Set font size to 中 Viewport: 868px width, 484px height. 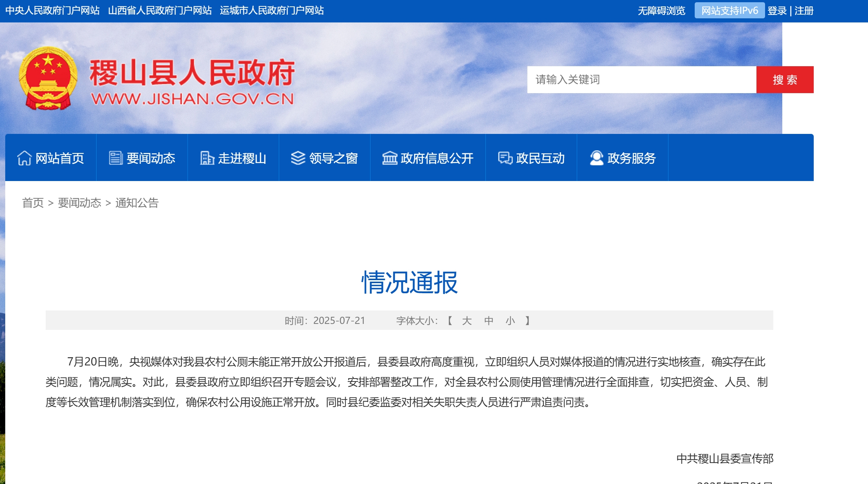pos(488,321)
